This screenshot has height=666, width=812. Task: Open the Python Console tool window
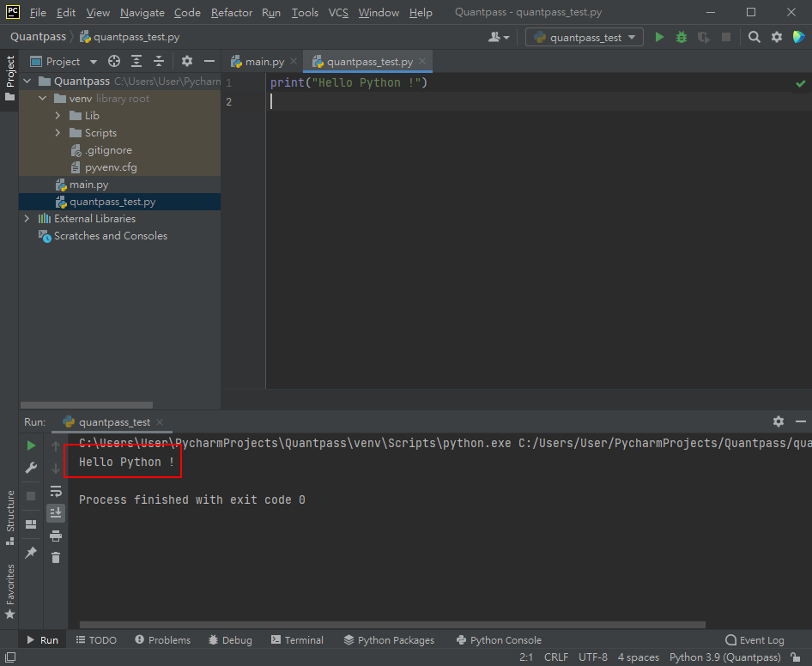coord(499,640)
